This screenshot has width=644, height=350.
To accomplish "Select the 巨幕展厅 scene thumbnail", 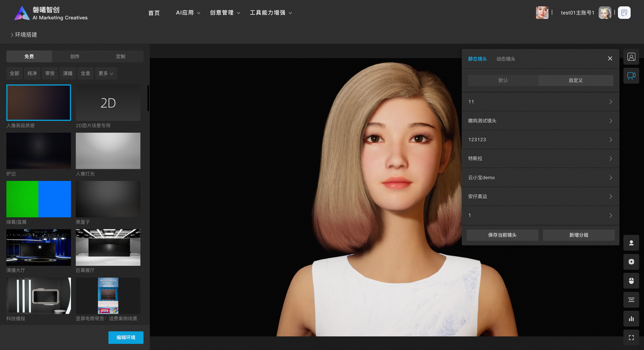I will (108, 248).
